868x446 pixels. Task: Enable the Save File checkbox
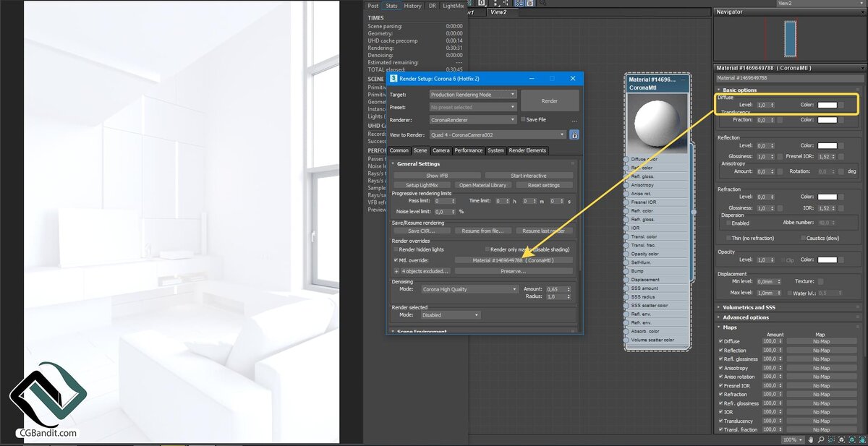523,119
